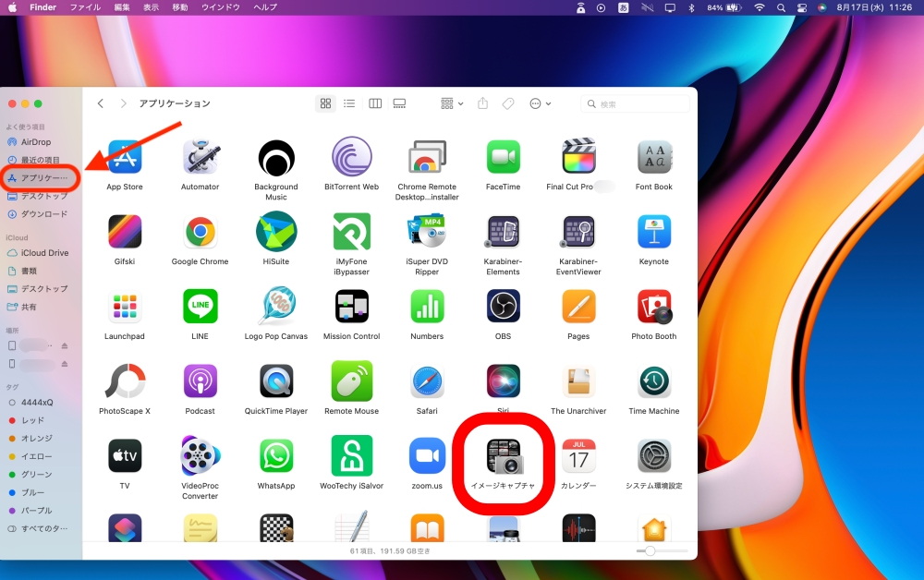Screen dimensions: 924x580
Task: Open the FaceTime app
Action: [x=504, y=157]
